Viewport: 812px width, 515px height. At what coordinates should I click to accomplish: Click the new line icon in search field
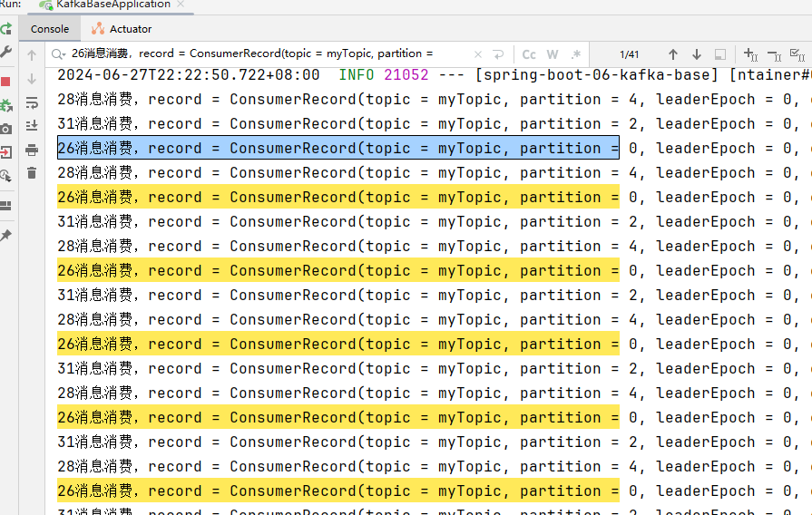click(x=498, y=54)
